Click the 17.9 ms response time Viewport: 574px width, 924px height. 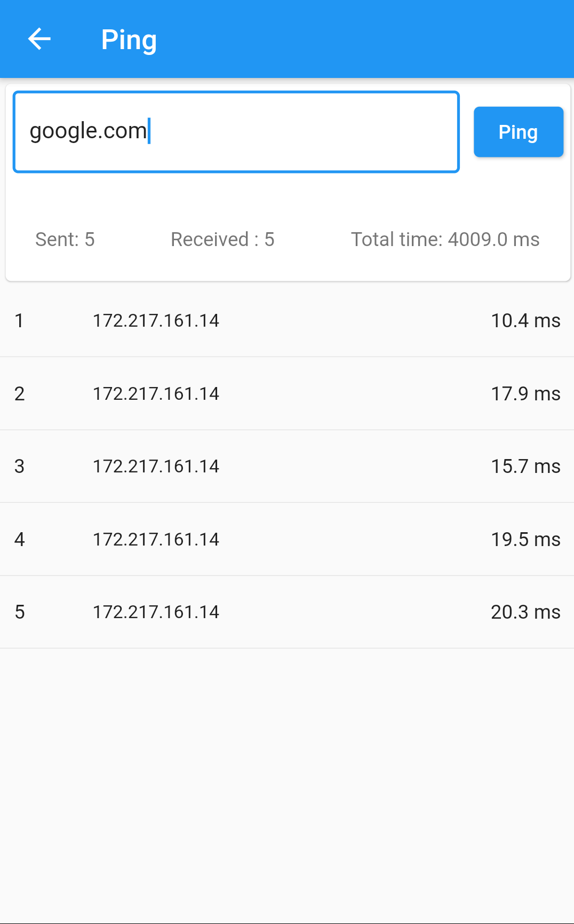[525, 394]
